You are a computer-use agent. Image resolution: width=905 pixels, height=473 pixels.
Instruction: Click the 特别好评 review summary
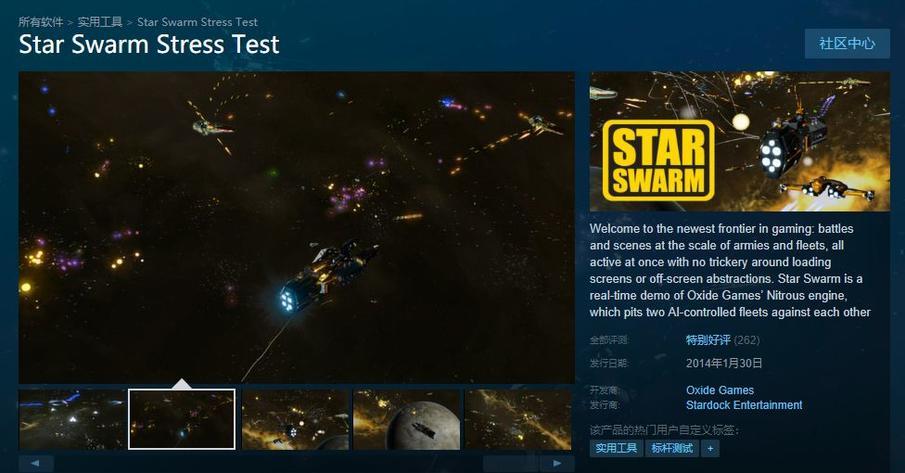pyautogui.click(x=708, y=340)
